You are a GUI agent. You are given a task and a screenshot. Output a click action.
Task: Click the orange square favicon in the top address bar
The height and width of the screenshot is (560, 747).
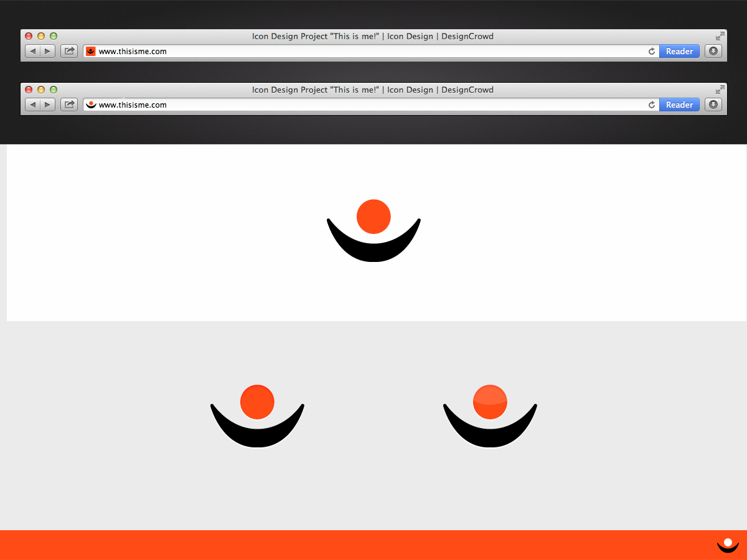click(91, 51)
